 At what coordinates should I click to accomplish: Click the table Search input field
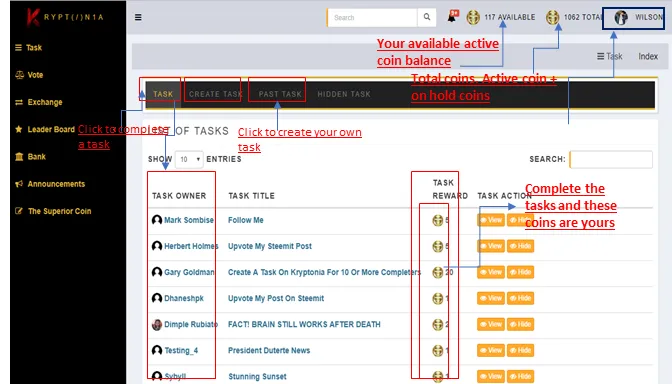tap(611, 159)
